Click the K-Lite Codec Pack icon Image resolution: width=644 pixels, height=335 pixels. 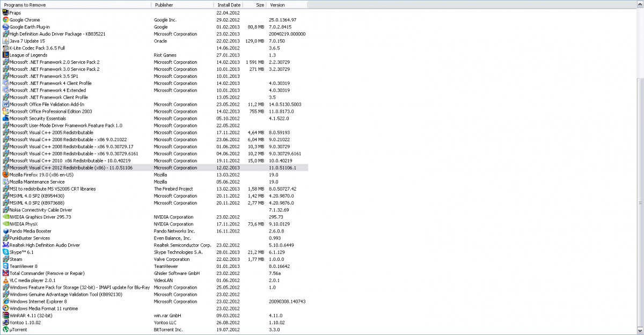(x=5, y=48)
